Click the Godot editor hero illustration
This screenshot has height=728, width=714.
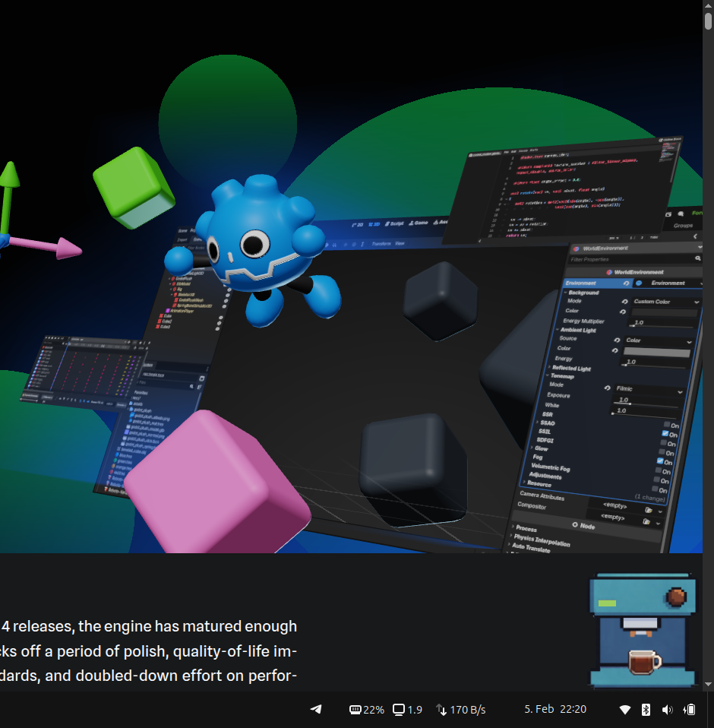pos(351,277)
